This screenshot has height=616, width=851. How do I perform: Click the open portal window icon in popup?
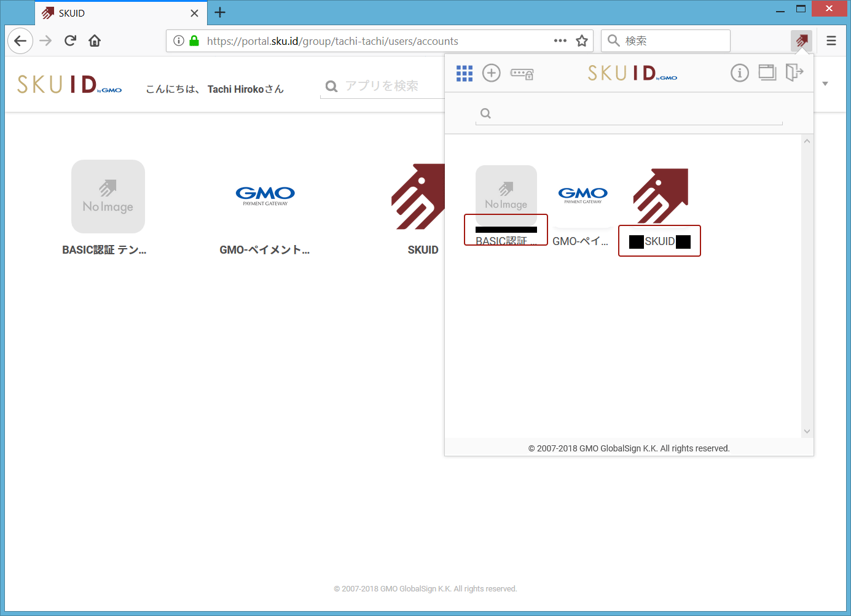767,73
